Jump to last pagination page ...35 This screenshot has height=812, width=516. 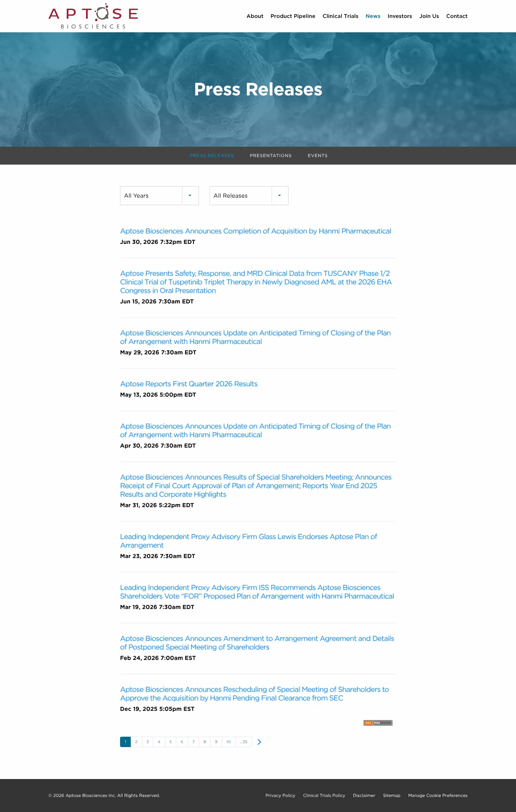pos(244,742)
